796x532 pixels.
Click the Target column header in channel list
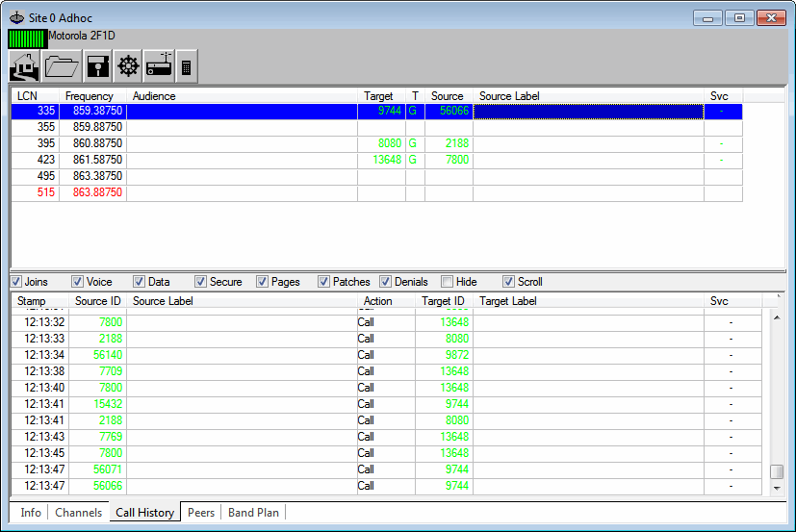[382, 96]
